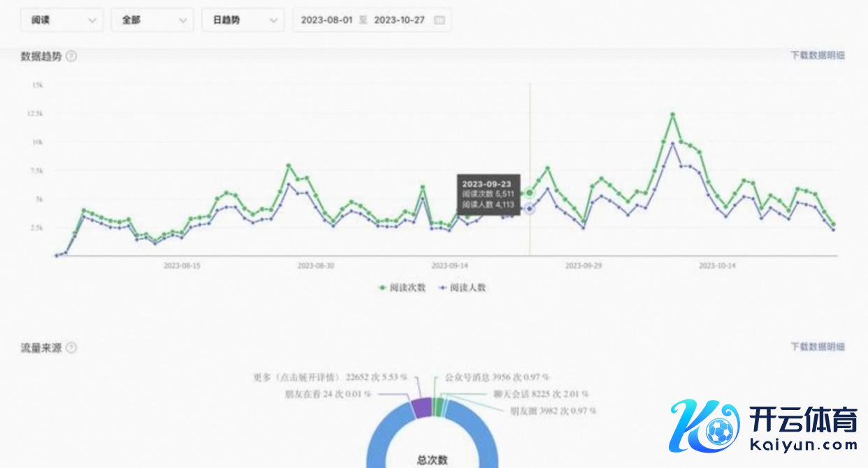Open the 日趋势 trend dropdown
The height and width of the screenshot is (468, 868).
click(x=243, y=20)
